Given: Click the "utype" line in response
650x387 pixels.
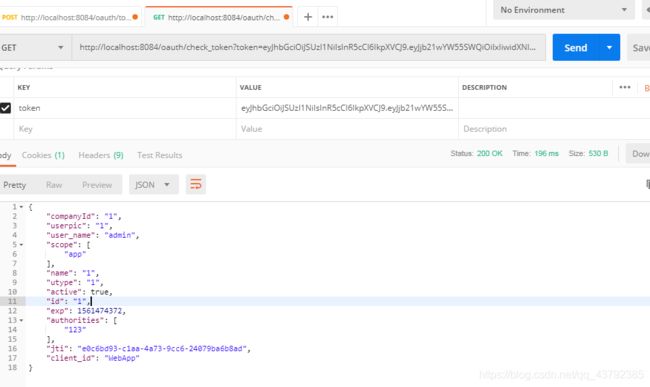Looking at the screenshot, I should coord(75,283).
